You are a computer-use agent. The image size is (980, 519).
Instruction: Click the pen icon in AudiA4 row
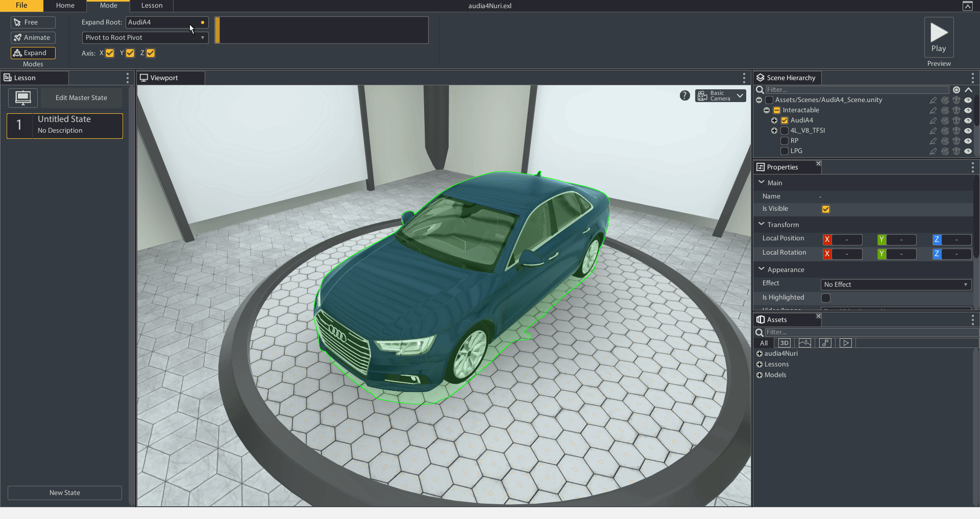coord(933,120)
